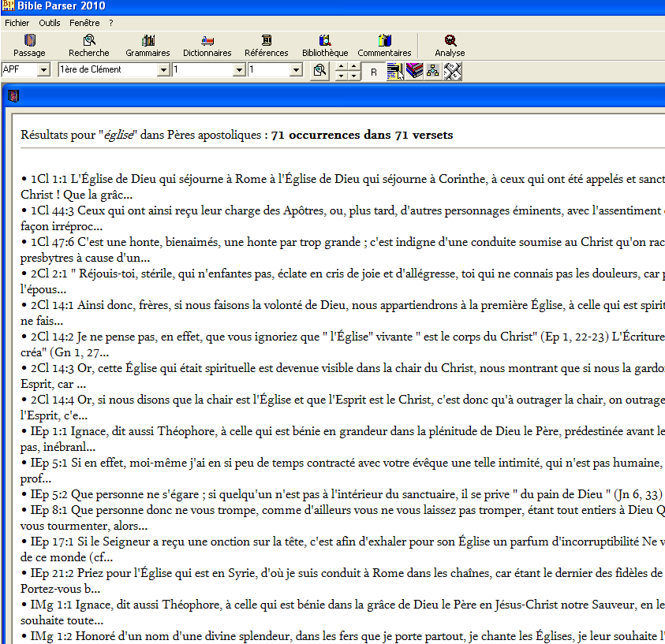Click second down arrow stepper
Viewport: 665px width, 644px height.
(353, 76)
